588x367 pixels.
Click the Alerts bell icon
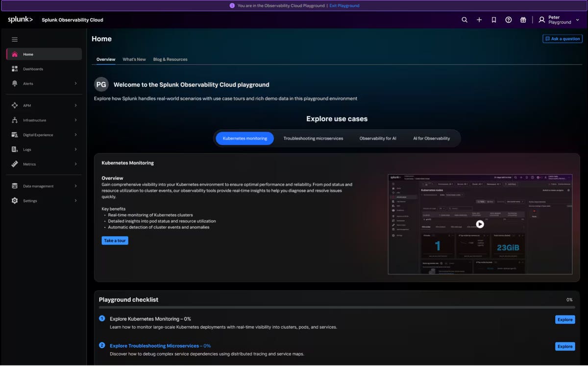(x=15, y=84)
